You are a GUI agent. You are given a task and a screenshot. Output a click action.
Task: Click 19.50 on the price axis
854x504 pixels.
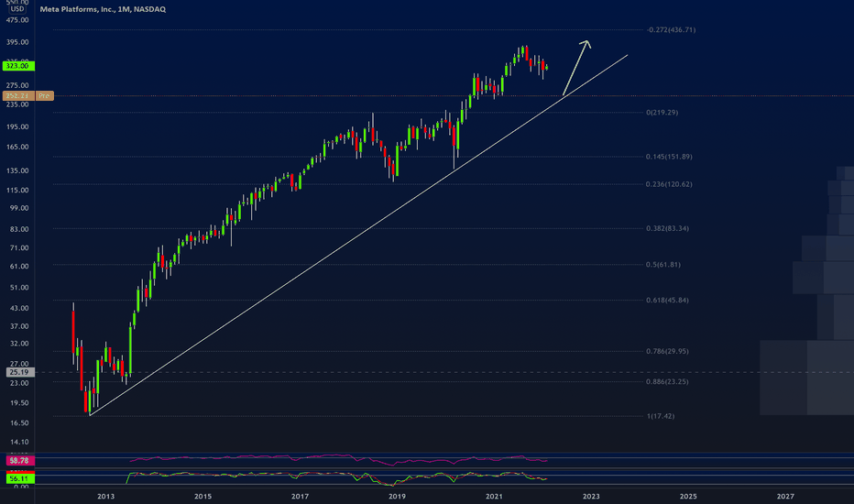click(x=19, y=403)
